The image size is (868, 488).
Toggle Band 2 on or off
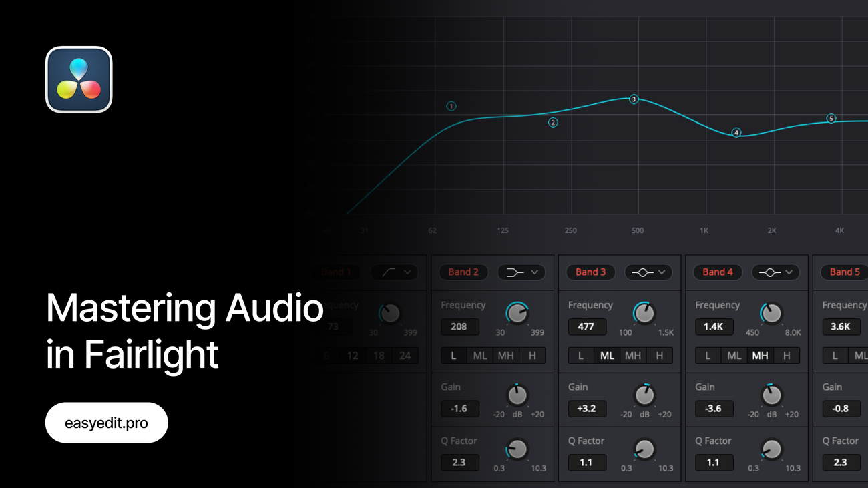point(463,272)
